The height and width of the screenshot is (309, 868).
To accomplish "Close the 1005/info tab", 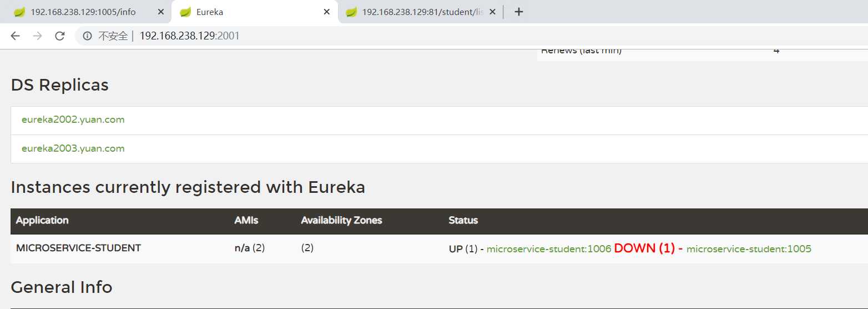I will click(161, 12).
